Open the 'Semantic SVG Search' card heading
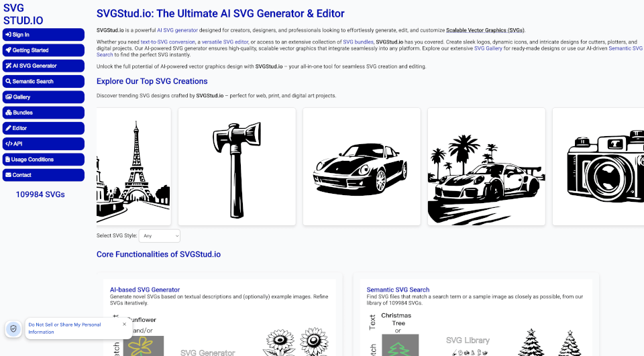Image resolution: width=644 pixels, height=356 pixels. click(x=398, y=290)
